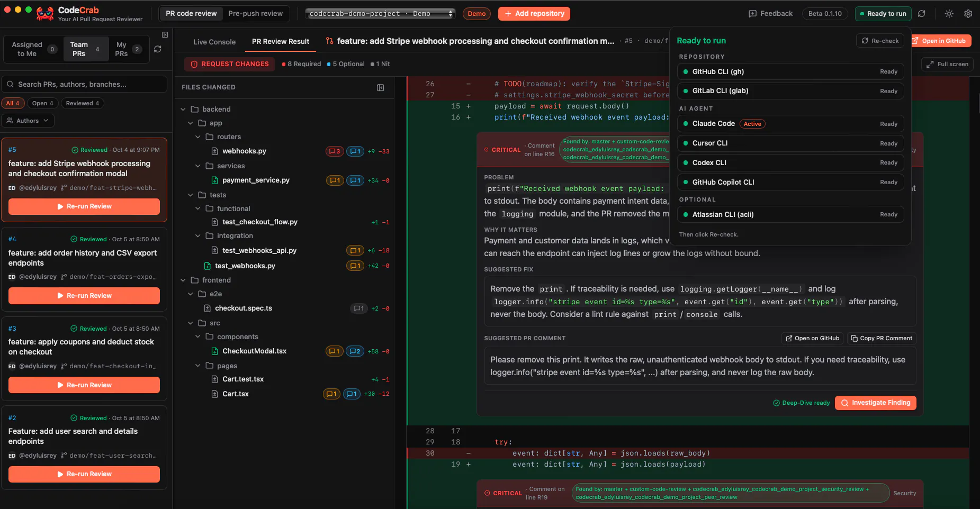Click yellow badge on test_webhooks.py

(355, 266)
